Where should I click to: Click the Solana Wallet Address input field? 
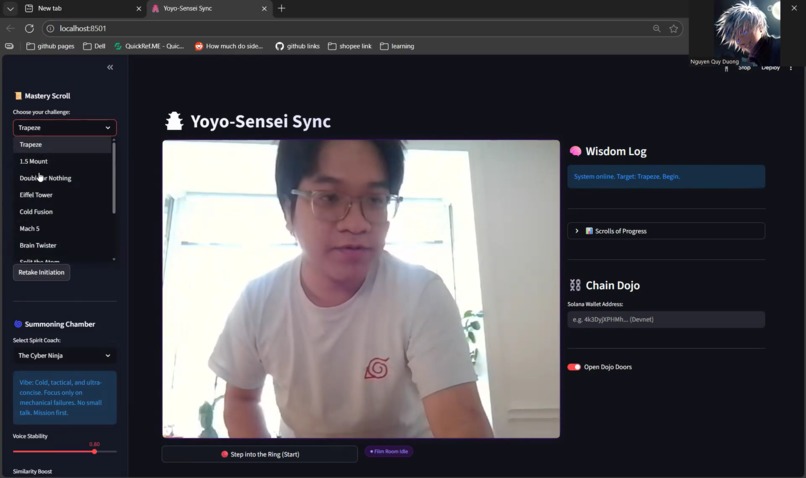pos(666,320)
